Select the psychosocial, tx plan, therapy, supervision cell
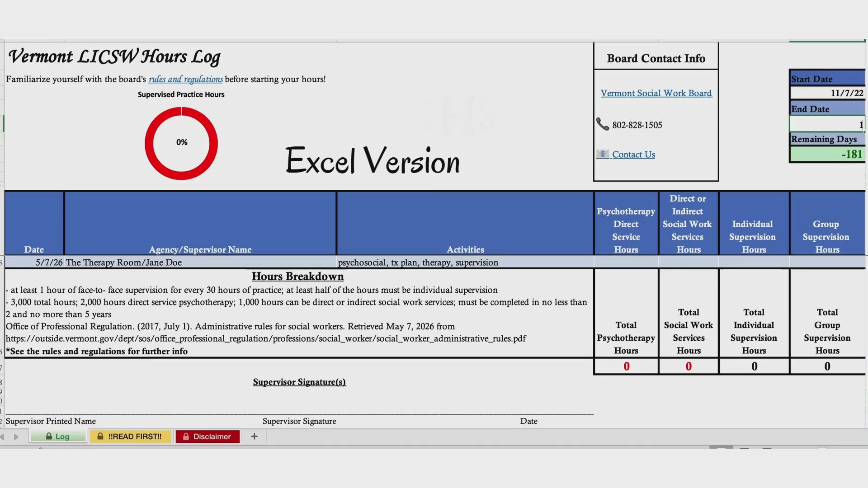 pos(465,263)
